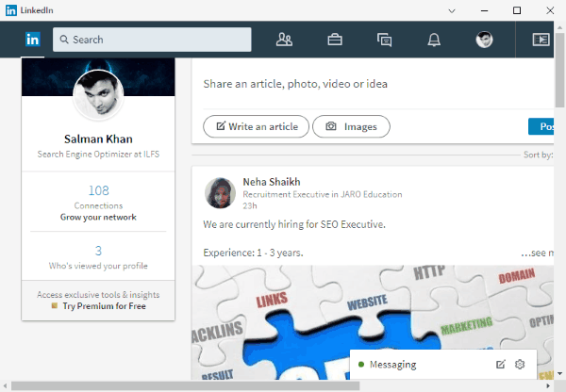Click the horizontal scrollbar right arrow

tap(548, 385)
